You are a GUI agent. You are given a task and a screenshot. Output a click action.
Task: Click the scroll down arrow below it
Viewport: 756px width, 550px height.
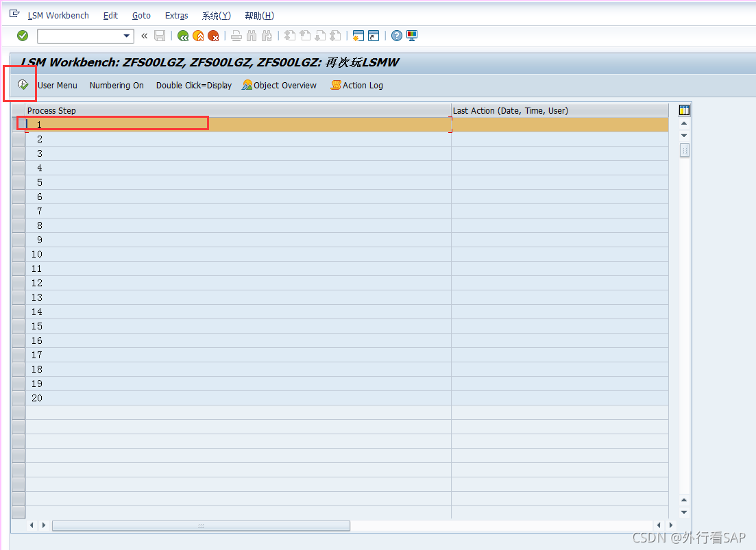click(683, 136)
